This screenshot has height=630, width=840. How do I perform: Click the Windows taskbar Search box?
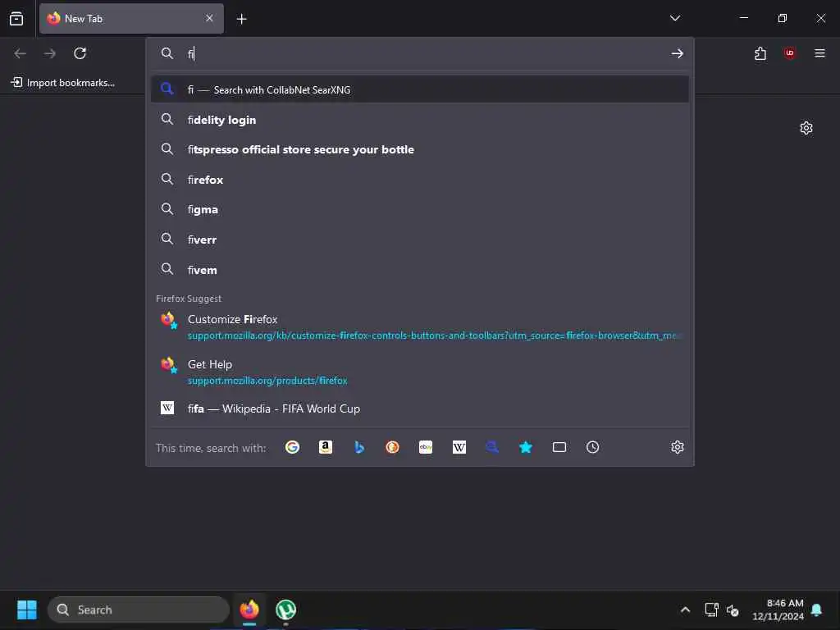point(138,609)
